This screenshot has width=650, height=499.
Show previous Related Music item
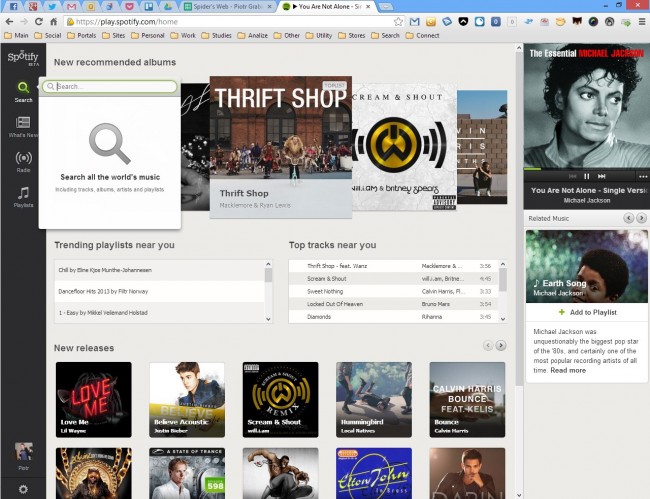coord(628,218)
